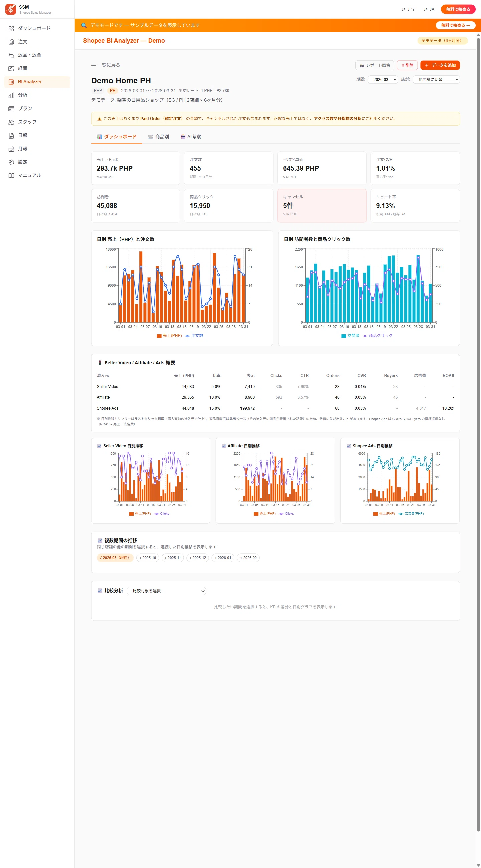Image resolution: width=481 pixels, height=868 pixels.
Task: Toggle the + 2025-10 period chip
Action: (x=148, y=558)
